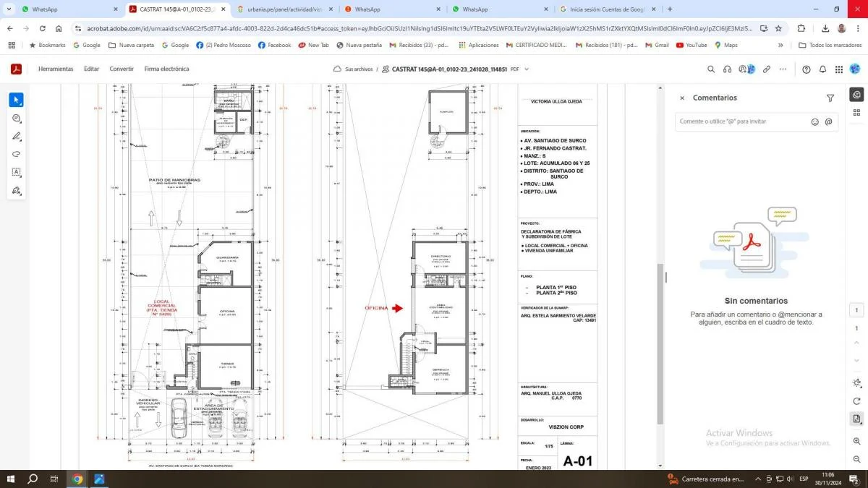Select the add text box tool
Viewport: 868px width, 488px height.
tap(16, 172)
